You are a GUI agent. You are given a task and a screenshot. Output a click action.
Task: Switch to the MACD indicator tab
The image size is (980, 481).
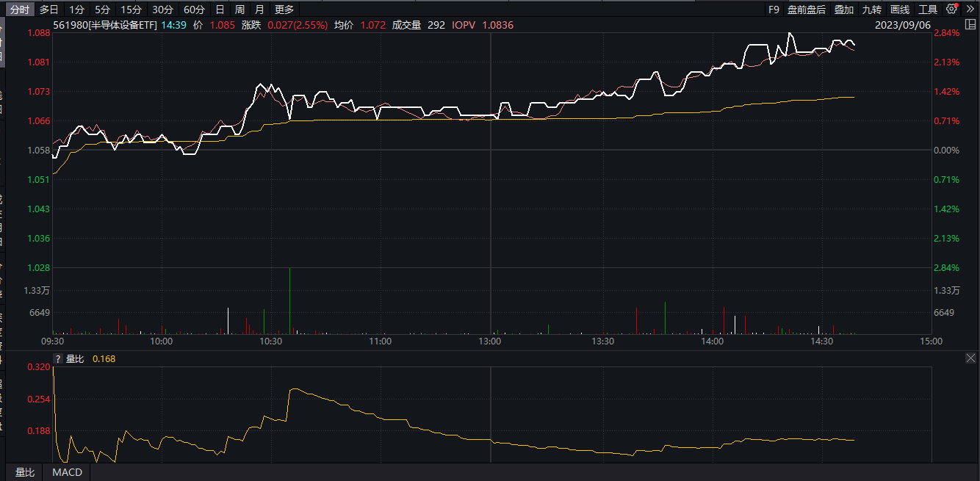[65, 472]
